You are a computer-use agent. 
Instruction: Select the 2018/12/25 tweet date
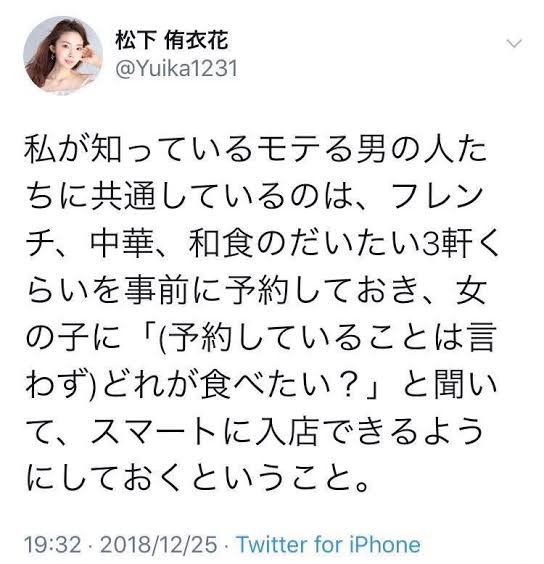[159, 545]
